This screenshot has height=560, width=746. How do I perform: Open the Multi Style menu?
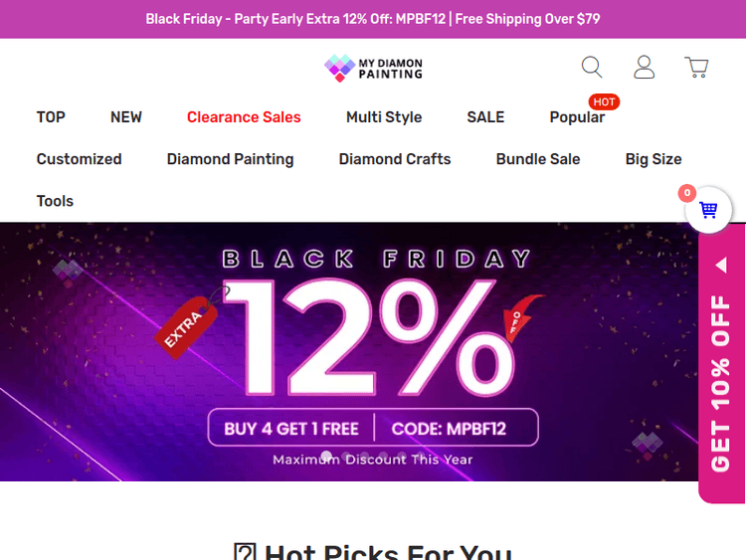(x=384, y=117)
